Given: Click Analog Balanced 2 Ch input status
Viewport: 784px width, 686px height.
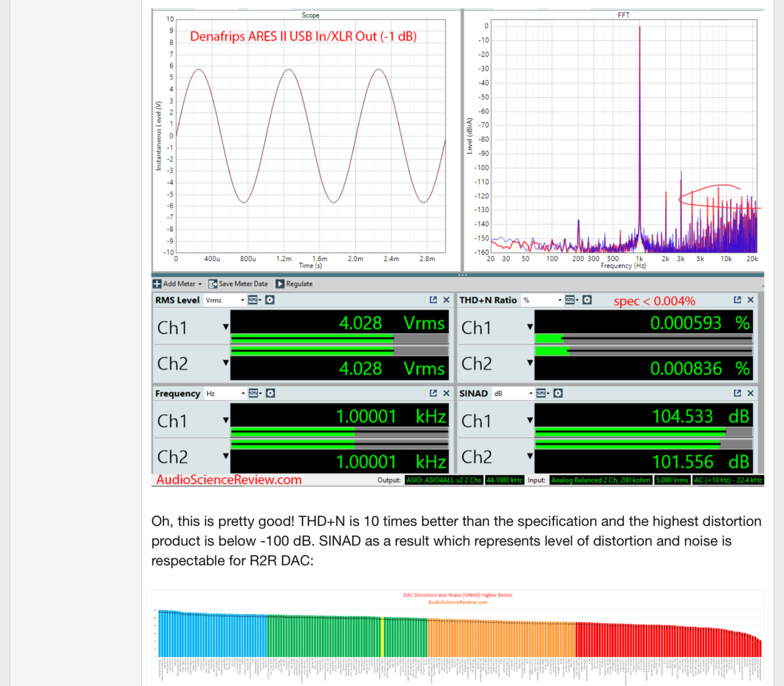Looking at the screenshot, I should coord(601,480).
